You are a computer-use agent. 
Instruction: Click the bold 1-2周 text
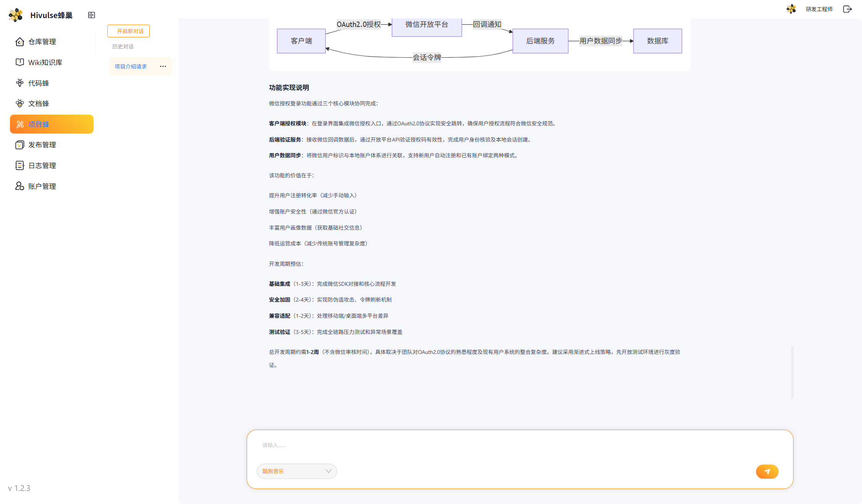[x=312, y=352]
